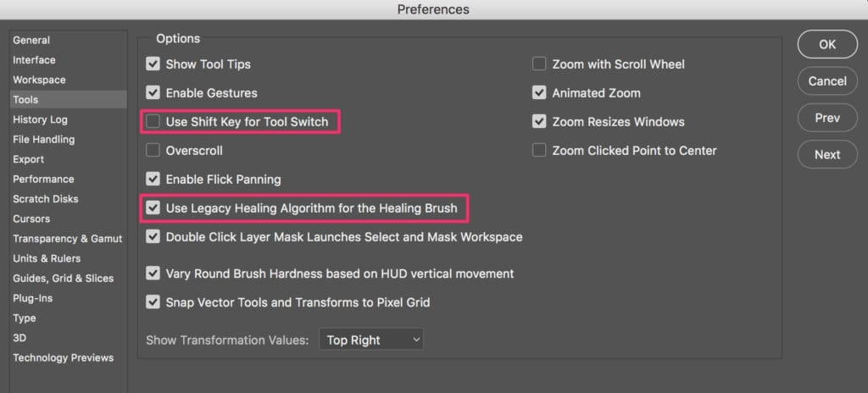
Task: Open Guides, Grid & Slices settings
Action: [63, 278]
